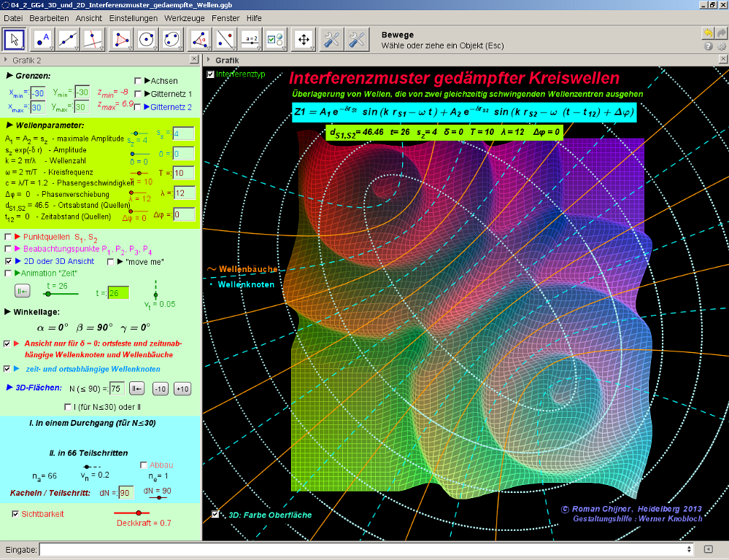Click the red Deckkraft slider handle

tap(138, 513)
